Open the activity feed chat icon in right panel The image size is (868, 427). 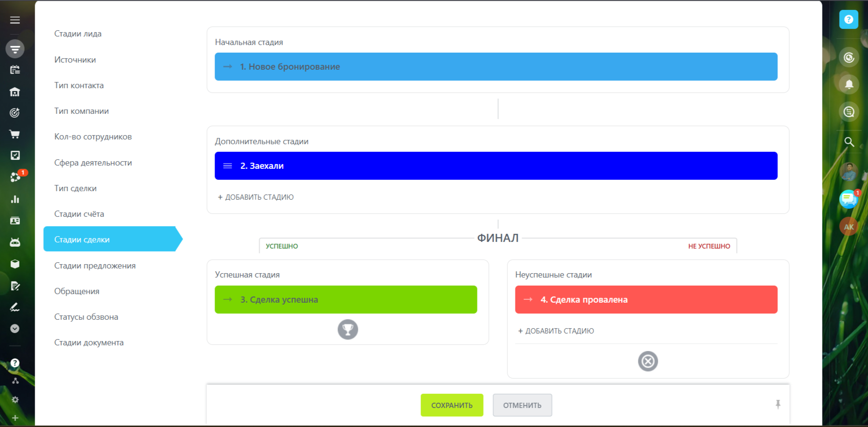pyautogui.click(x=849, y=112)
